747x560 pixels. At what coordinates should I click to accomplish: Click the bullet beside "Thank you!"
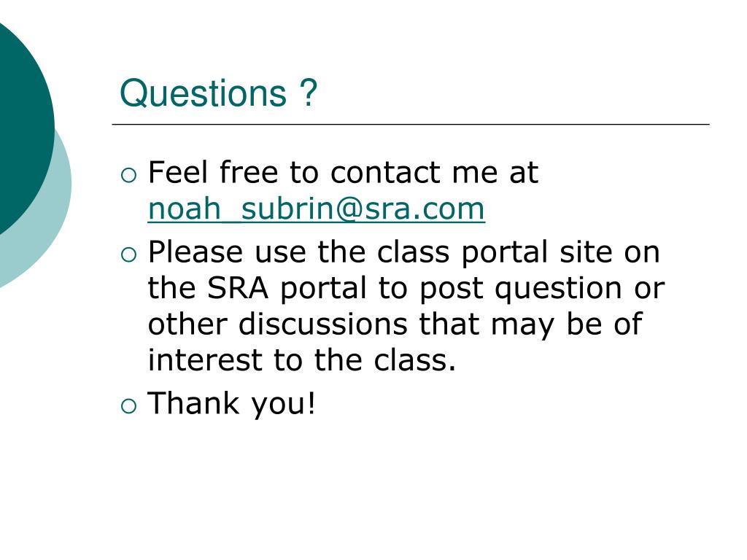128,406
